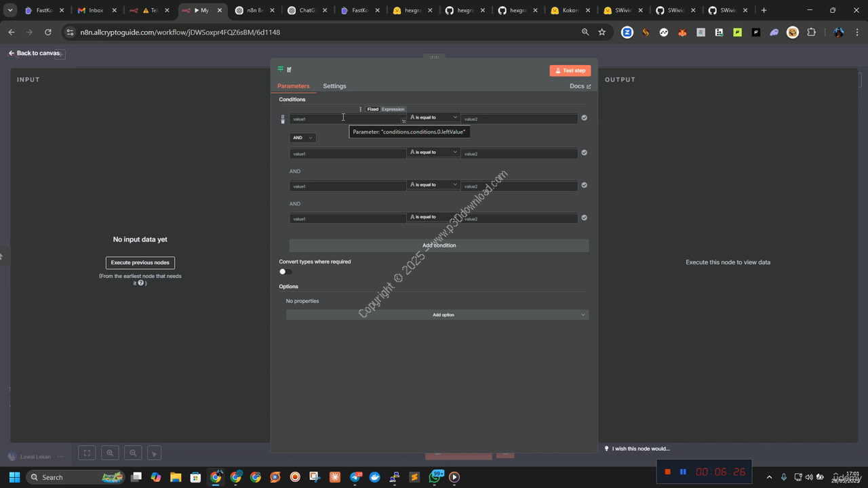This screenshot has width=868, height=488.
Task: Grab the first condition's drag handle icon
Action: click(x=283, y=117)
